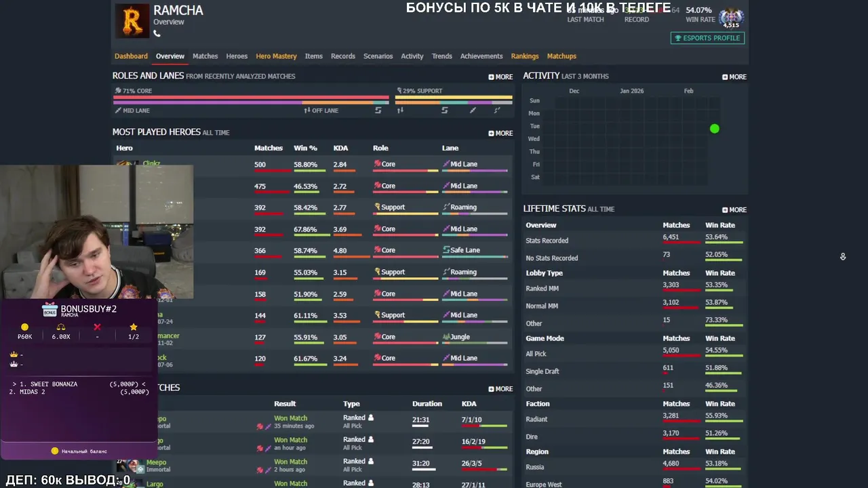The image size is (868, 488).
Task: Click the Radiant faction row label
Action: (536, 420)
